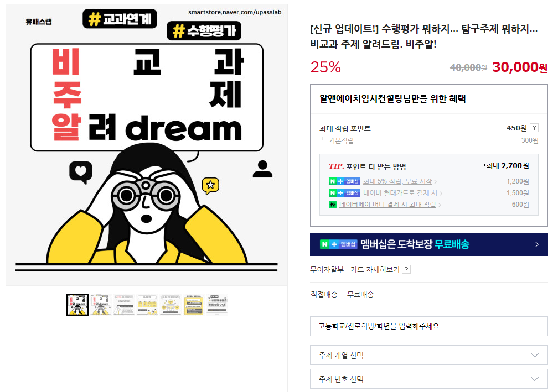Screen dimensions: 558x392
Task: Click the arrow on the membership free shipping banner
Action: pyautogui.click(x=536, y=244)
